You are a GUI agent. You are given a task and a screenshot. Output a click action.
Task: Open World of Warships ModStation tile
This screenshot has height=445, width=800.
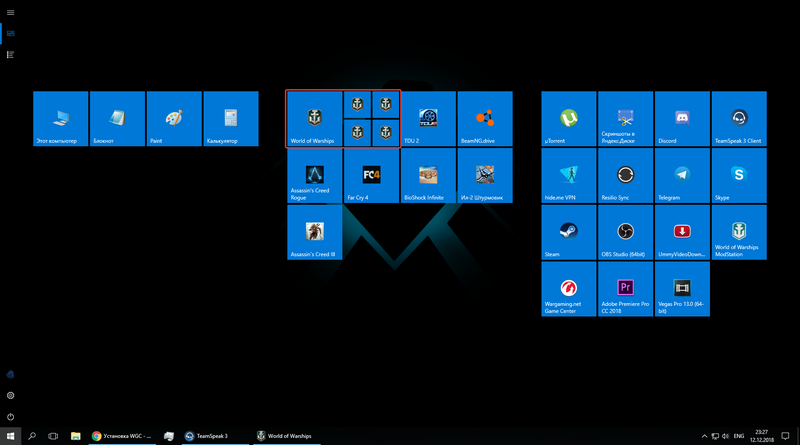click(739, 232)
